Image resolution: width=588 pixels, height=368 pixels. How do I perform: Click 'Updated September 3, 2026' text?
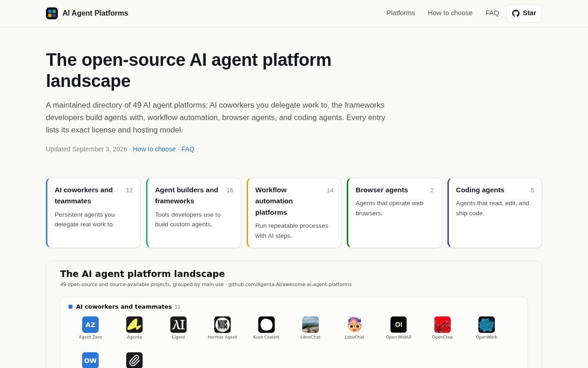86,149
